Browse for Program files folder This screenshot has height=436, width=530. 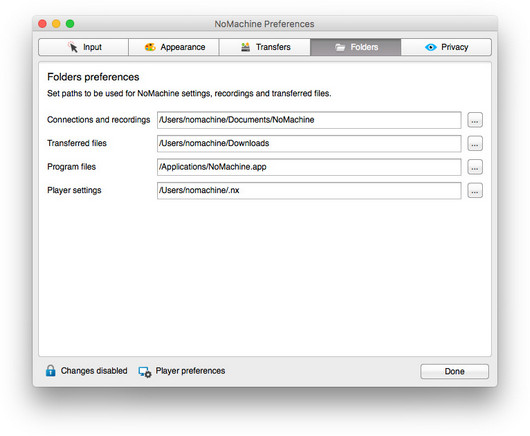pos(475,167)
